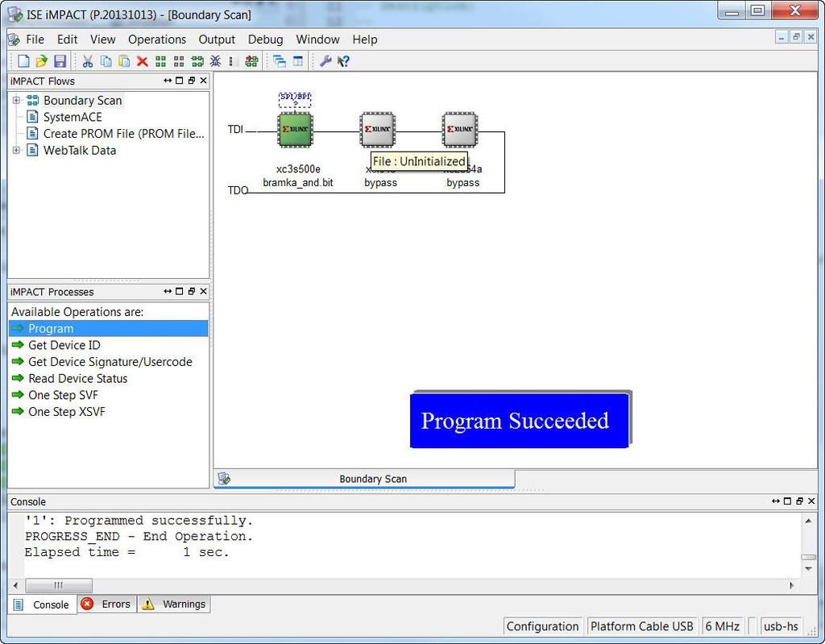The height and width of the screenshot is (644, 825).
Task: Maximize the iMPACT Flows panel
Action: 180,81
